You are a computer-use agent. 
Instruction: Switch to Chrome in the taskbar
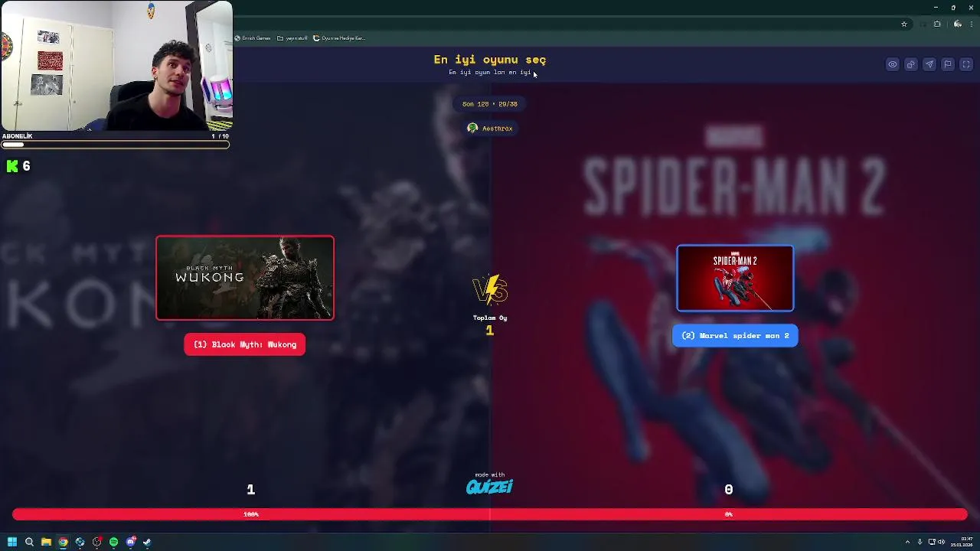pos(63,542)
